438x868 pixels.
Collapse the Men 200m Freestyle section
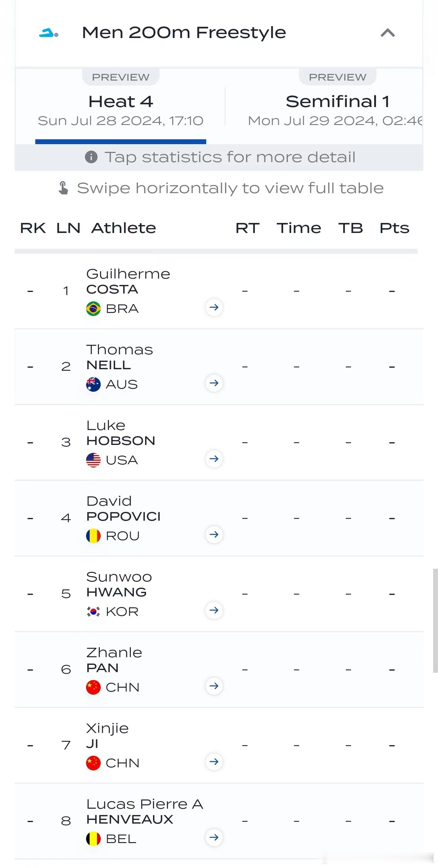pyautogui.click(x=388, y=33)
